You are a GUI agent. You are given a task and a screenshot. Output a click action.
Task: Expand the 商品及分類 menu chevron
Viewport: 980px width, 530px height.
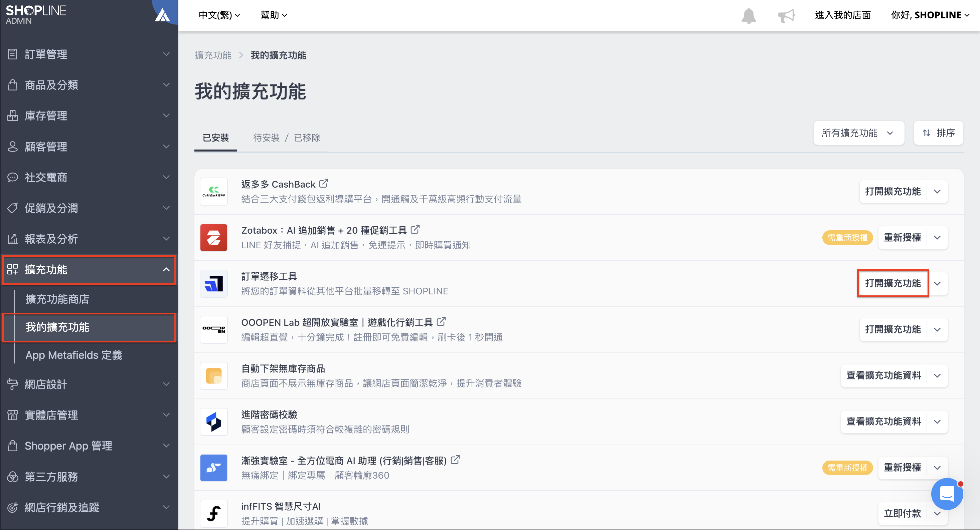[166, 85]
